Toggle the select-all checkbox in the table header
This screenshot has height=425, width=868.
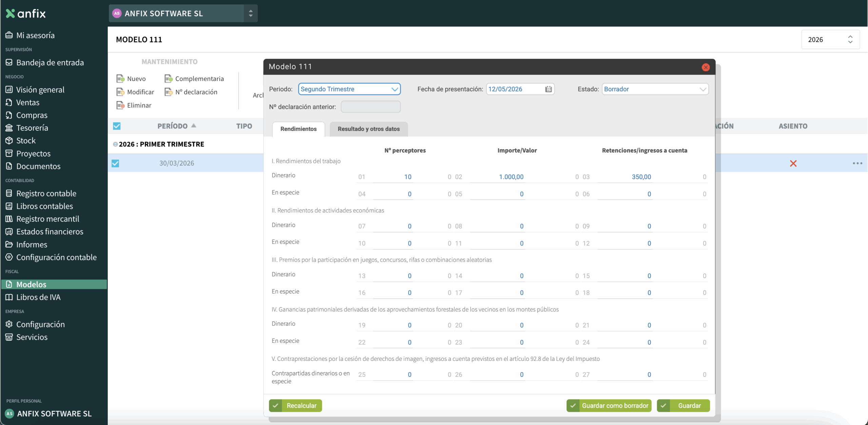[x=117, y=126]
